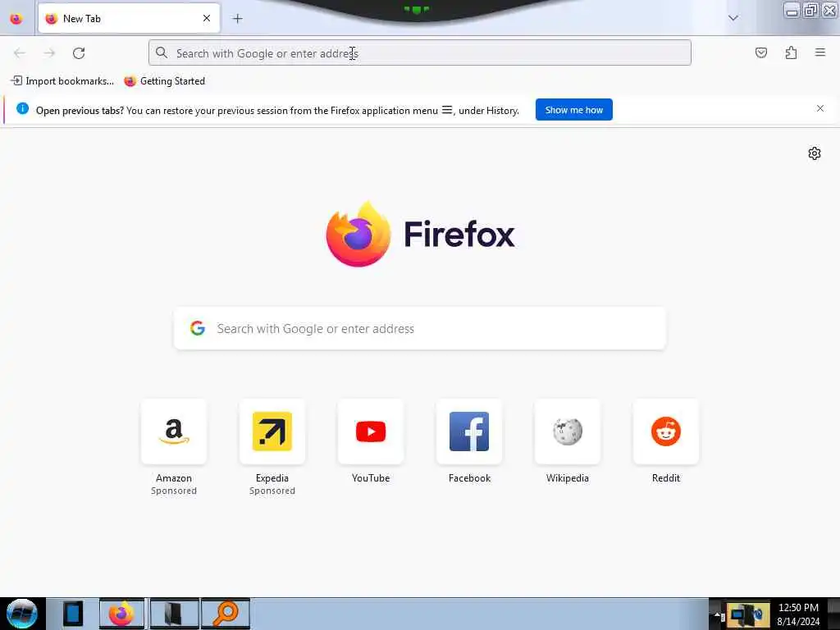Open the magnifier taskbar app
840x630 pixels.
tap(226, 614)
